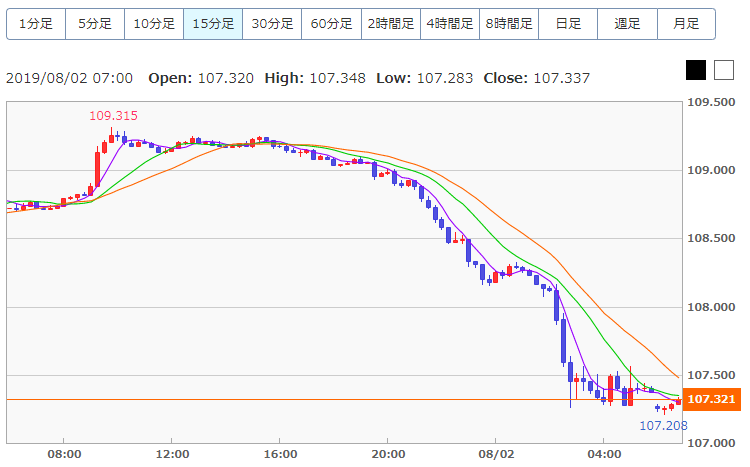Image resolution: width=750 pixels, height=467 pixels.
Task: Select the 1分足 timeframe tab
Action: [36, 23]
